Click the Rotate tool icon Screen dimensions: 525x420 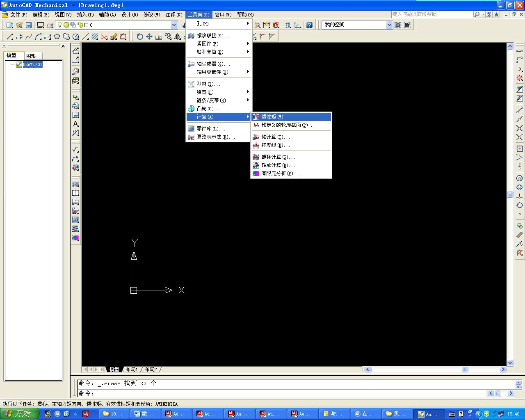point(140,37)
